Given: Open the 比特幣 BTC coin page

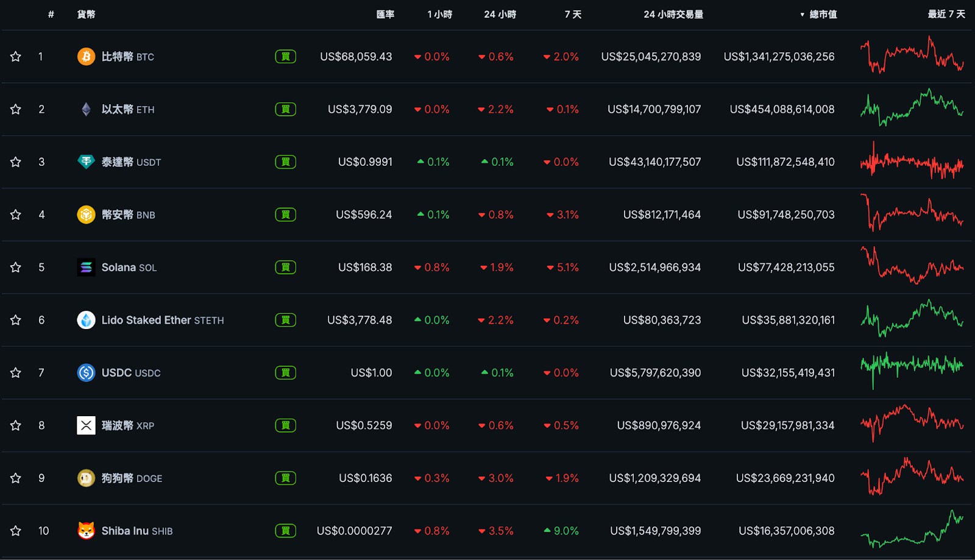Looking at the screenshot, I should (127, 57).
